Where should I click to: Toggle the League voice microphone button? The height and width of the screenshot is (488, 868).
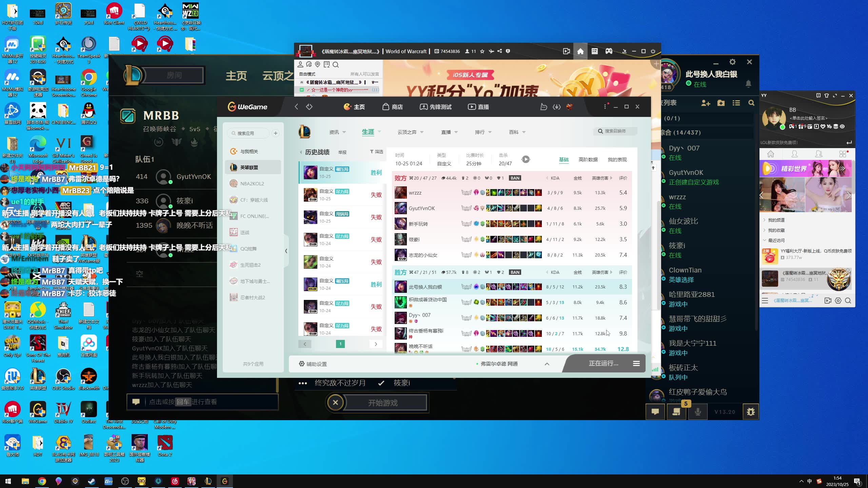[x=698, y=412]
